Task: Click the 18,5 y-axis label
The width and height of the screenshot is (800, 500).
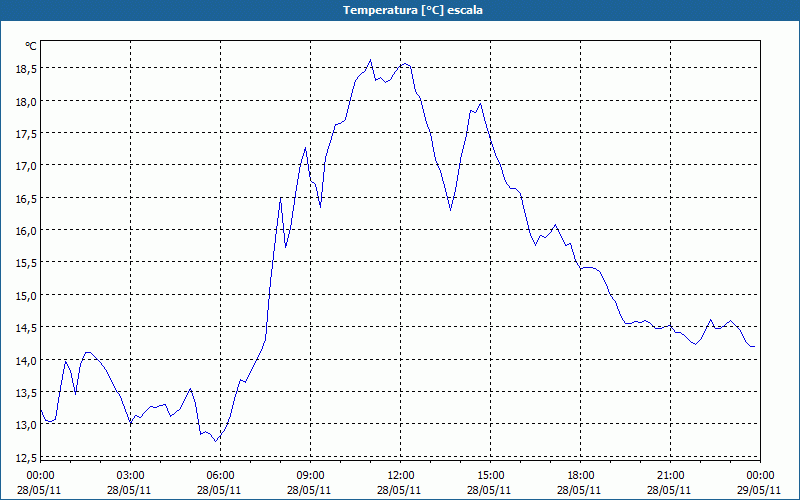Action: (x=26, y=68)
